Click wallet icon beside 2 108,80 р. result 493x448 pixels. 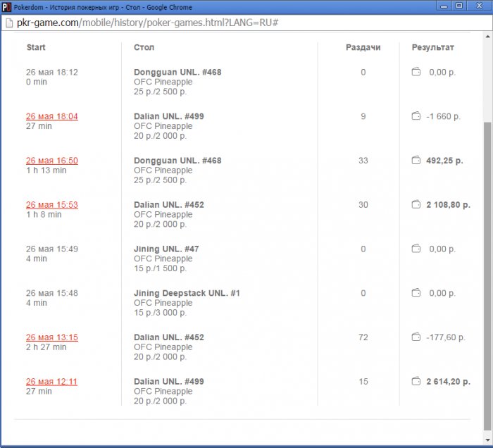coord(416,205)
